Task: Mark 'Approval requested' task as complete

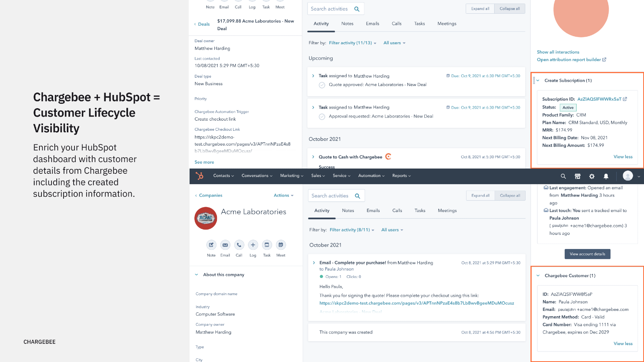Action: [322, 117]
